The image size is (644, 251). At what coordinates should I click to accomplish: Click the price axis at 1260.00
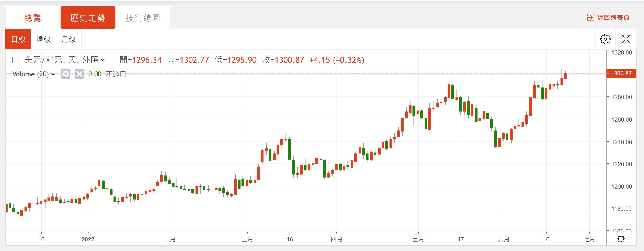pyautogui.click(x=622, y=119)
